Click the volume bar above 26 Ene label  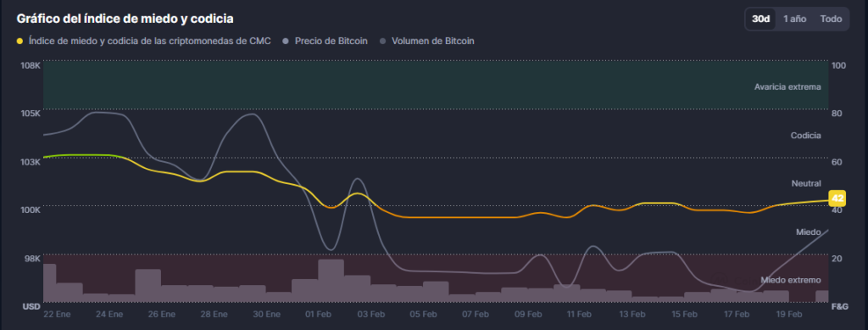coord(147,286)
